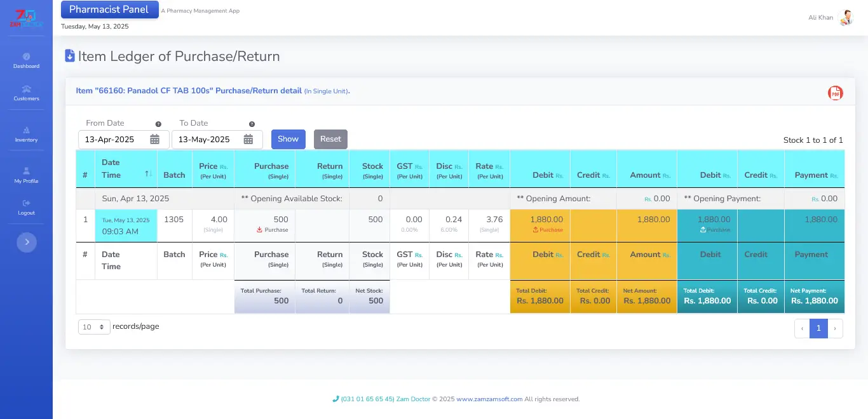868x419 pixels.
Task: Visit the www.zamzamsoft.com footer link
Action: pyautogui.click(x=489, y=399)
